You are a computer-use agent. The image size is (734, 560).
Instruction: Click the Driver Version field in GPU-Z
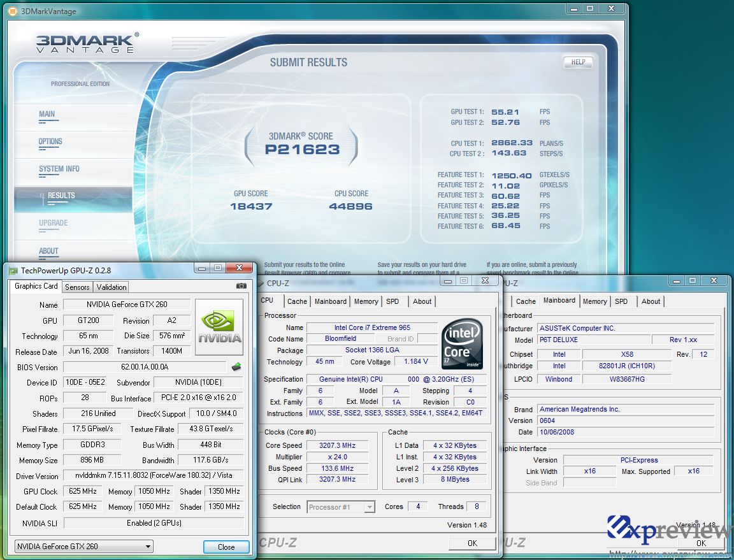[x=154, y=475]
